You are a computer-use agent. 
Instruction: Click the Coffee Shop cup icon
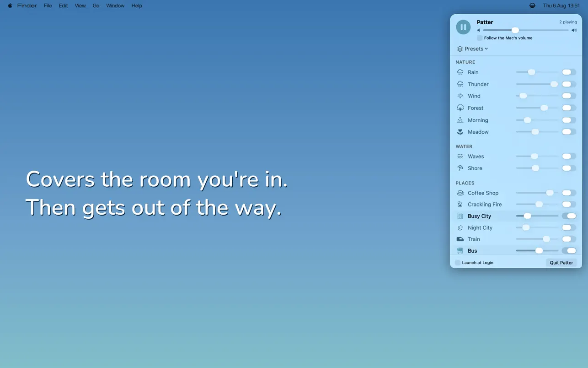click(x=460, y=193)
